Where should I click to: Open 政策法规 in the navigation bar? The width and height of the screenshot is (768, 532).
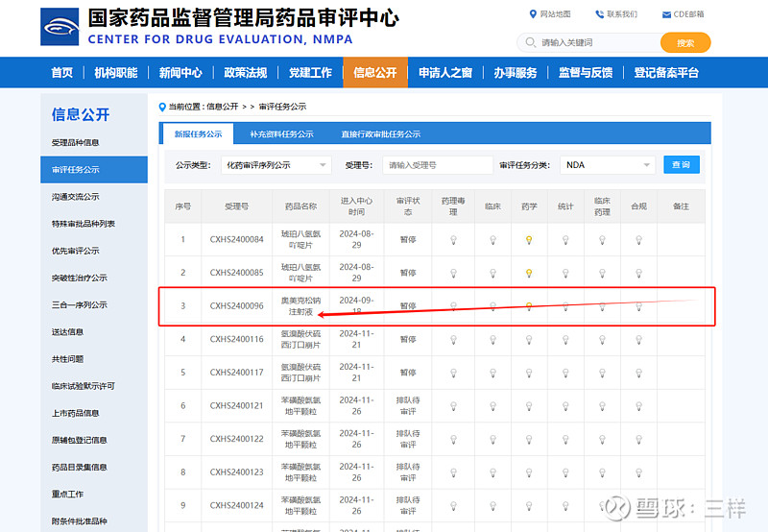[245, 73]
